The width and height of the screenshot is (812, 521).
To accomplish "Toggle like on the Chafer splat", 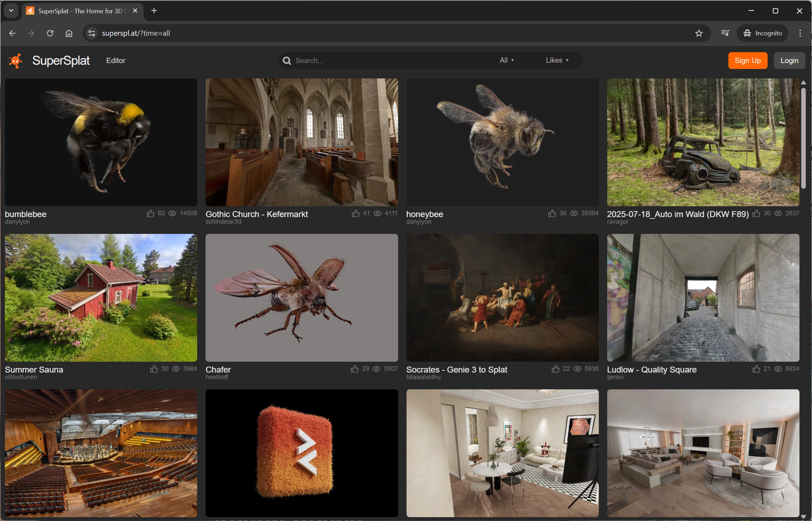I will (355, 369).
